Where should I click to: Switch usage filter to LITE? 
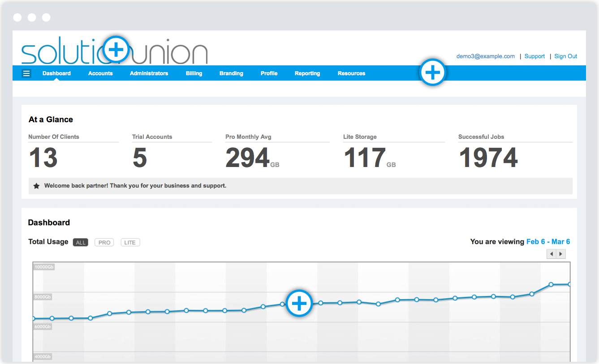(130, 243)
